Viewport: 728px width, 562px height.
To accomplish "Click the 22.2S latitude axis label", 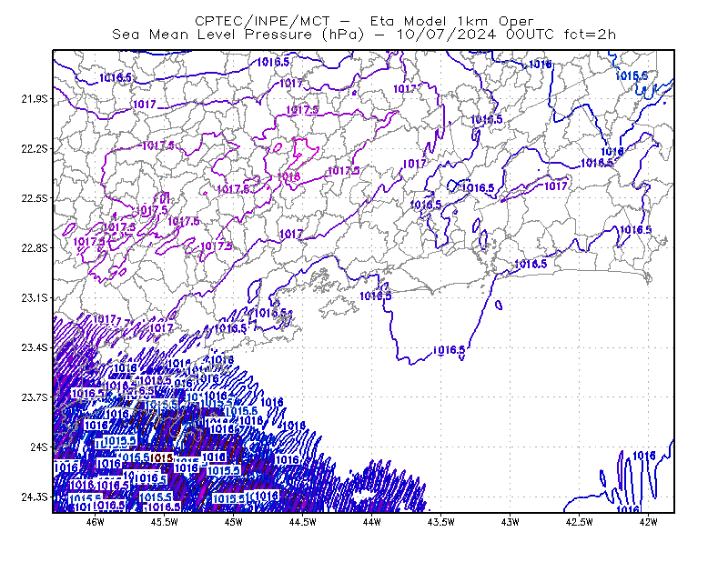I will [35, 148].
